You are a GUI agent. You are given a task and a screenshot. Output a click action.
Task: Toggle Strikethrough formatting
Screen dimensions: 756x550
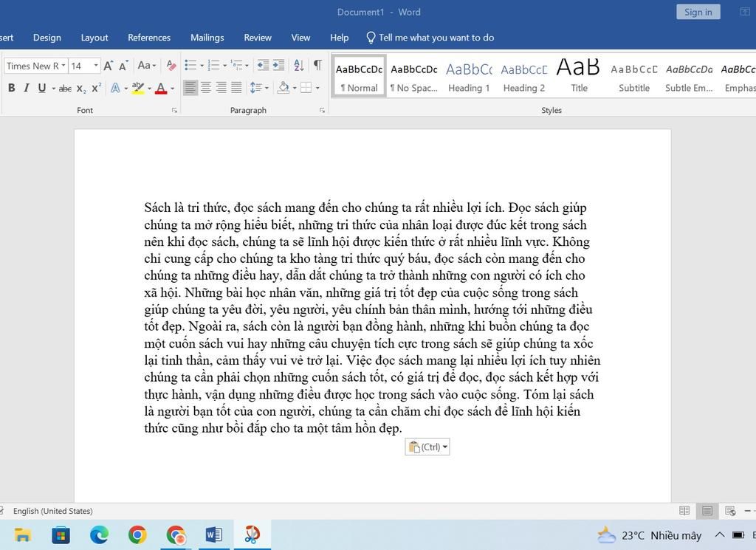(65, 88)
